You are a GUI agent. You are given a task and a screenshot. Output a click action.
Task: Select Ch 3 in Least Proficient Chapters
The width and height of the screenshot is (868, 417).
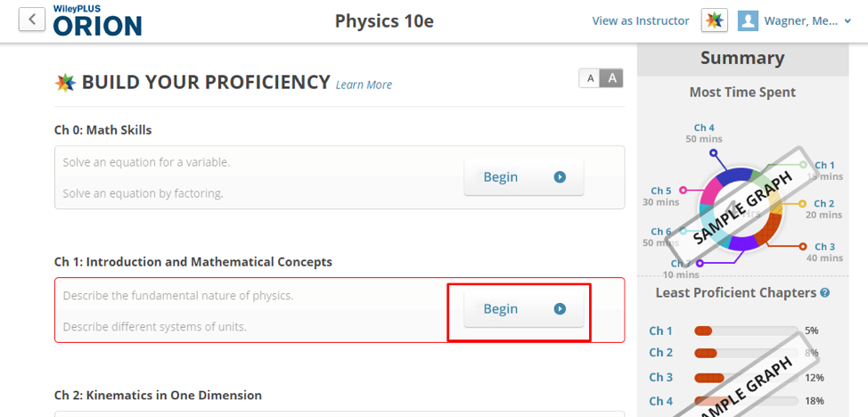point(661,377)
